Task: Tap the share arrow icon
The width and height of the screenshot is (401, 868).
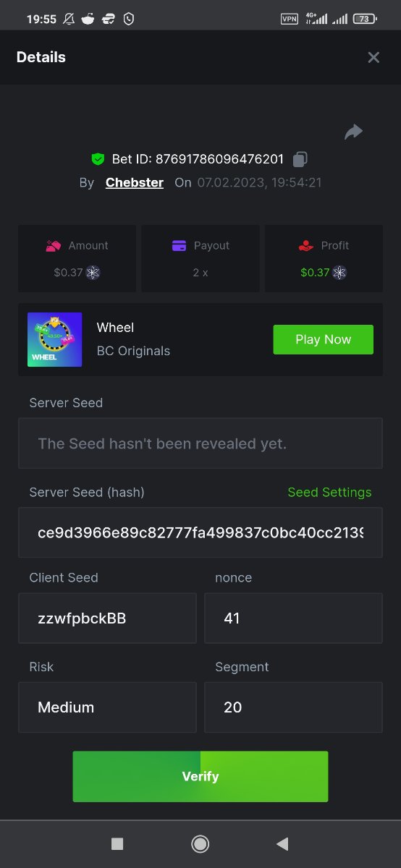Action: pos(353,132)
